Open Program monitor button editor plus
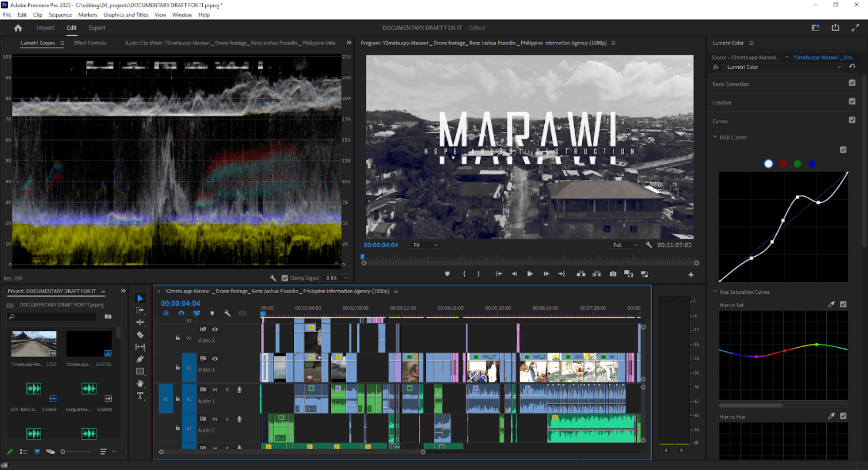Image resolution: width=868 pixels, height=470 pixels. pyautogui.click(x=691, y=274)
